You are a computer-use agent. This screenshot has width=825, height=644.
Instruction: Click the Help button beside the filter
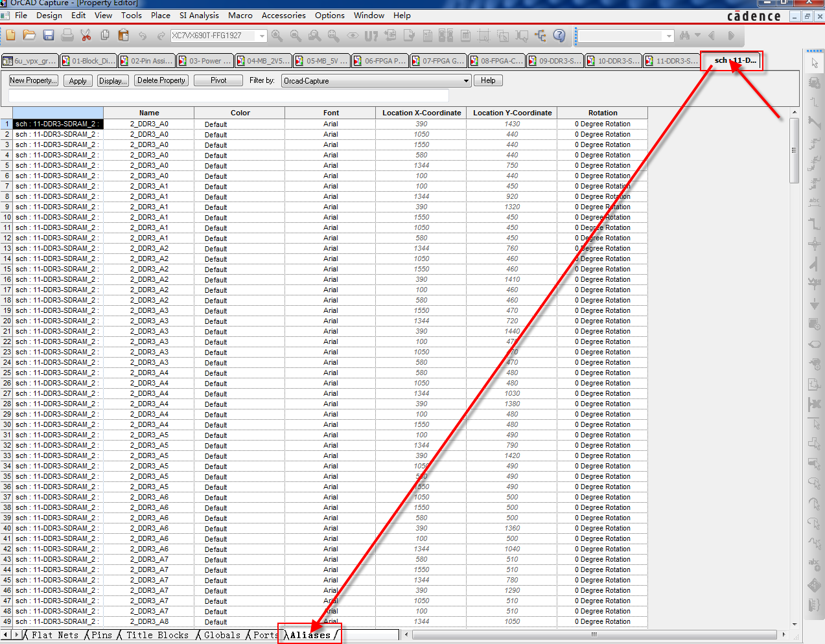pyautogui.click(x=488, y=80)
